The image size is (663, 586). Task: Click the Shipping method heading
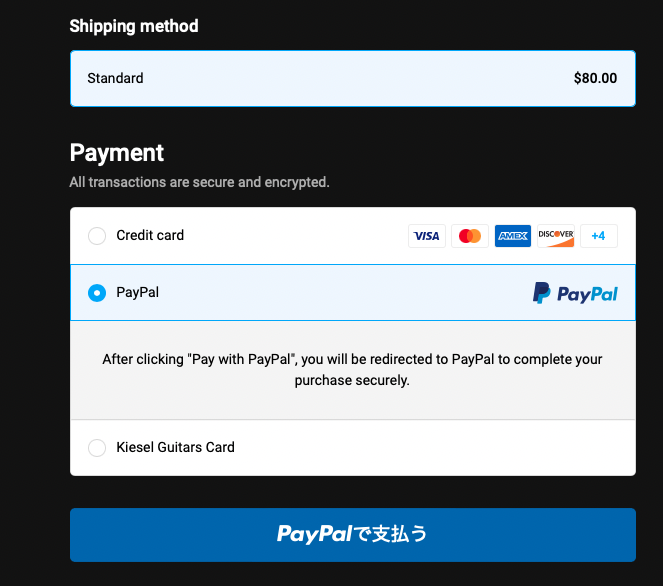click(134, 26)
